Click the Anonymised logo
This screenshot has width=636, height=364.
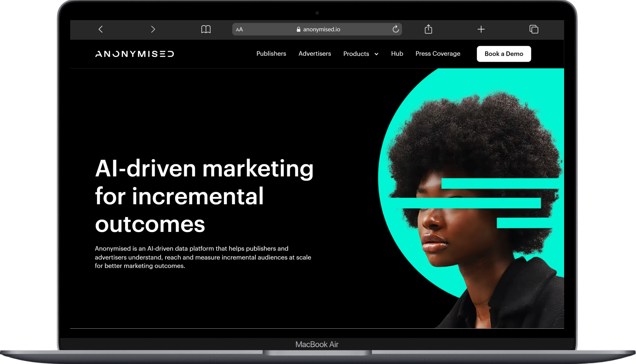(x=134, y=54)
